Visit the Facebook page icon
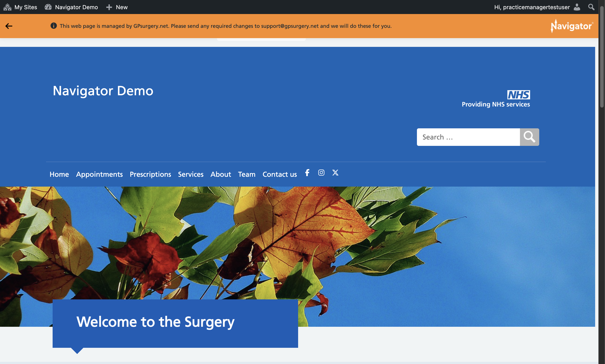The image size is (605, 364). pyautogui.click(x=307, y=173)
